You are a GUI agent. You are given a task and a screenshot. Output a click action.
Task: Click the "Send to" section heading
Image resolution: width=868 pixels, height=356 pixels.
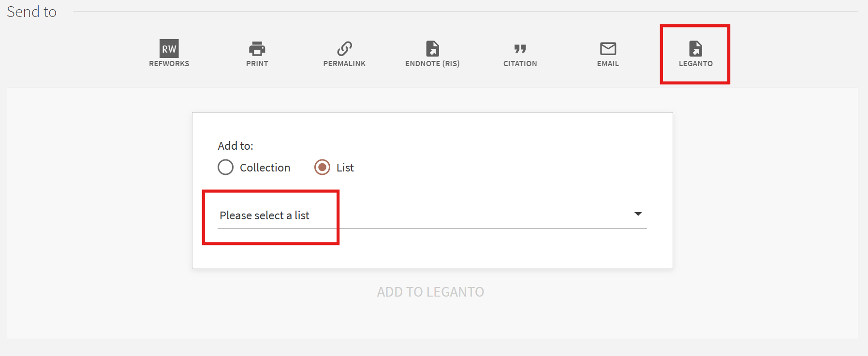coord(32,12)
